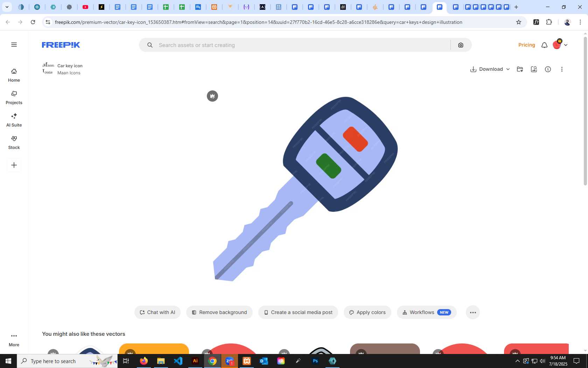
Task: Open Photoshop from taskbar
Action: (x=315, y=361)
